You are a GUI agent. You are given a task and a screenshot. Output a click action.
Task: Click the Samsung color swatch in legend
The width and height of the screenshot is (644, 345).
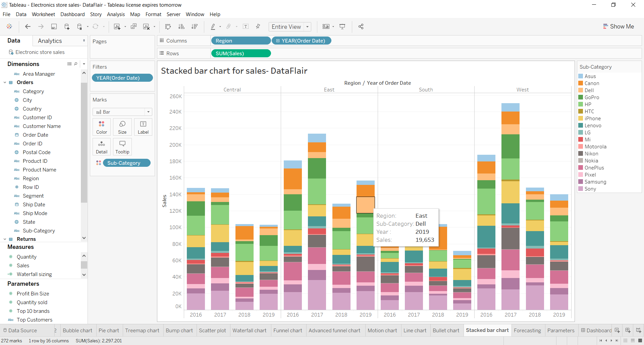pos(581,182)
